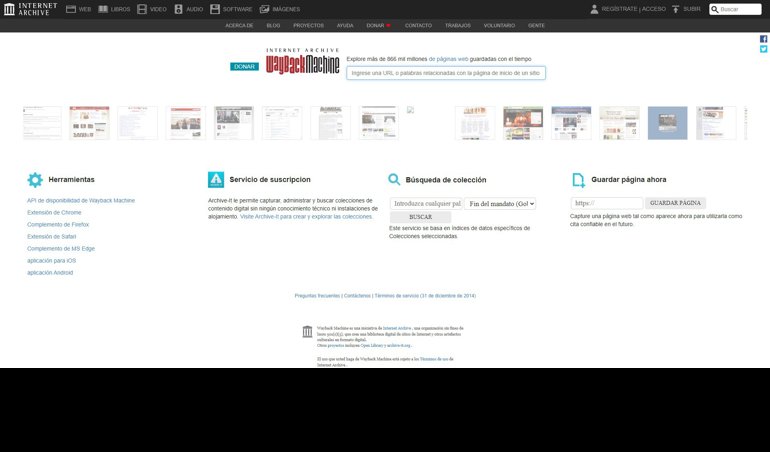Focus the Wayback Machine URL search field
770x452 pixels.
[x=446, y=73]
